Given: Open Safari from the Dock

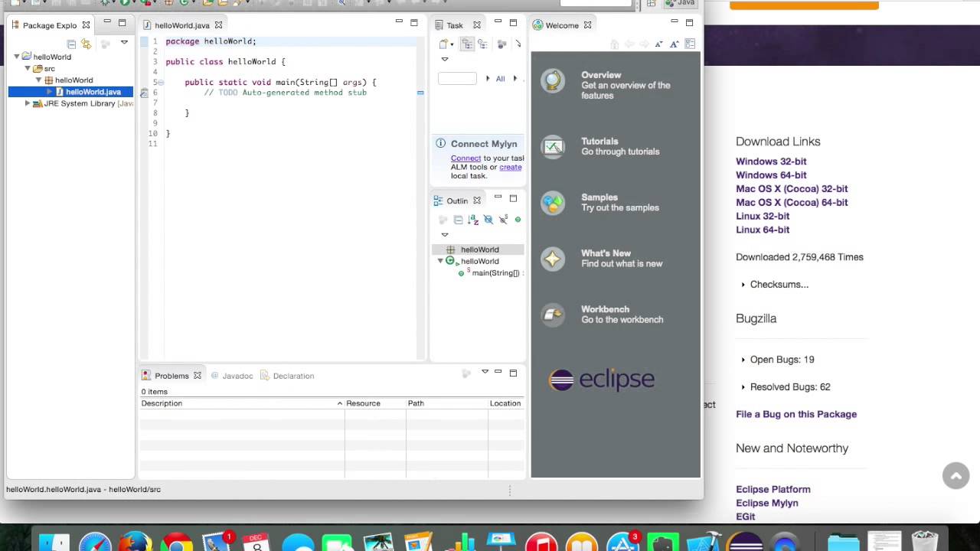Looking at the screenshot, I should tap(96, 541).
